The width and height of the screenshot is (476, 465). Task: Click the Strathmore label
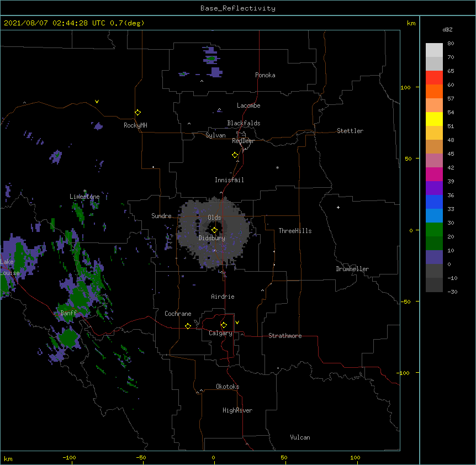coord(285,336)
